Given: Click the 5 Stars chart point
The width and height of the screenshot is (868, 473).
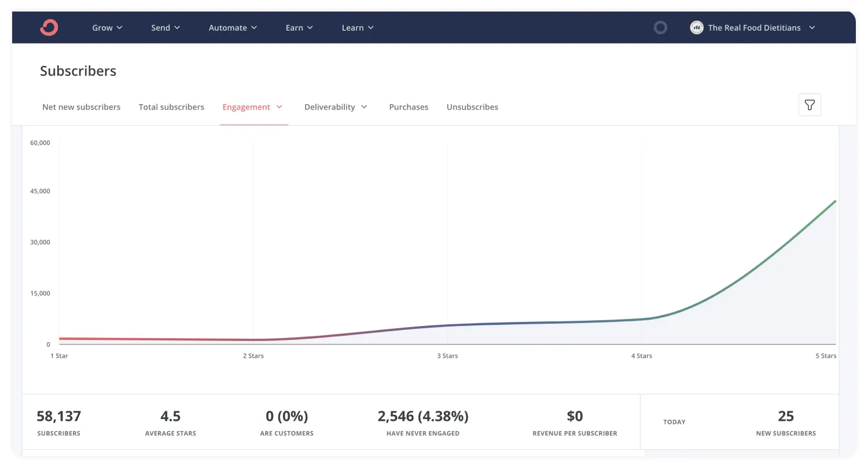Looking at the screenshot, I should (x=834, y=201).
